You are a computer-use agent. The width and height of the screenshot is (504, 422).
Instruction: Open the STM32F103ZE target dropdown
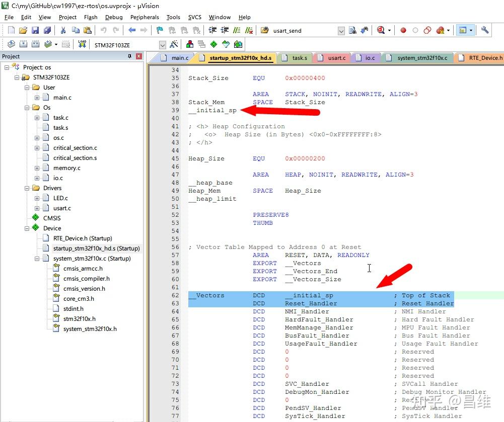(162, 44)
